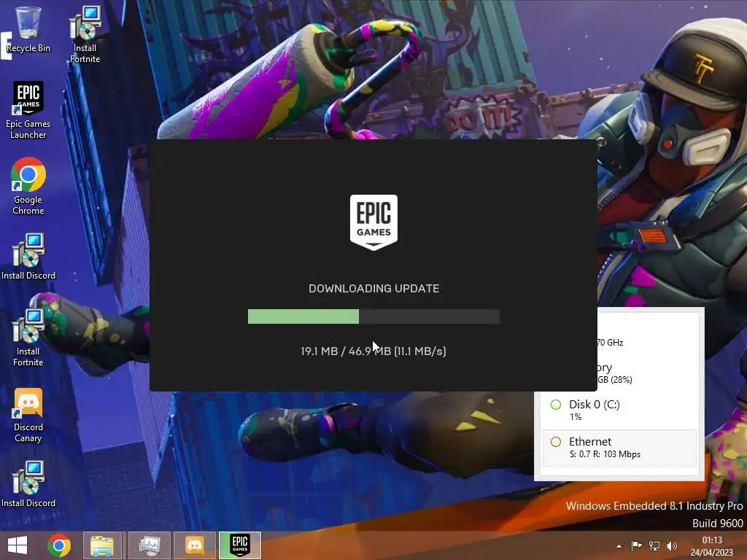Select the Google Chrome desktop shortcut

click(x=28, y=186)
